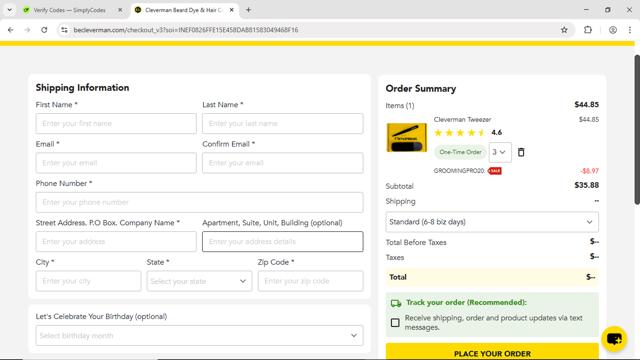
Task: Click the green delivery truck icon
Action: coord(396,303)
